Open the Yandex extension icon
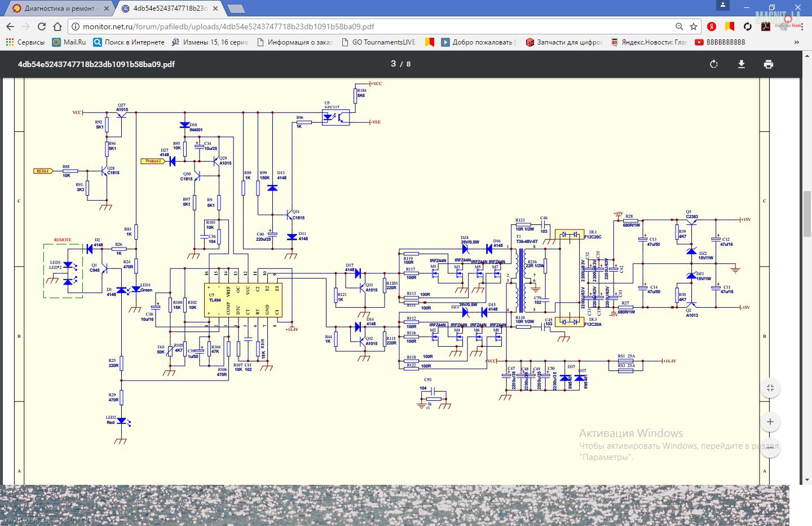This screenshot has height=526, width=812. coord(712,26)
